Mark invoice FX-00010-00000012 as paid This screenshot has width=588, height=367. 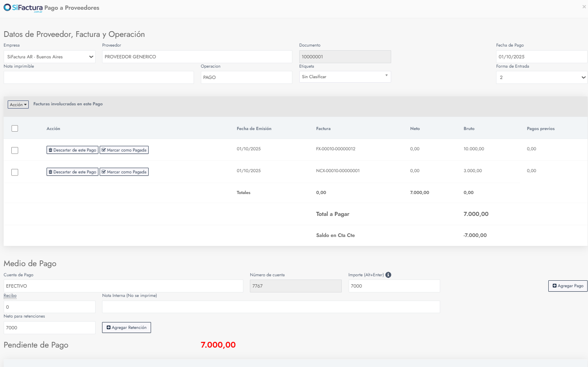tap(124, 150)
